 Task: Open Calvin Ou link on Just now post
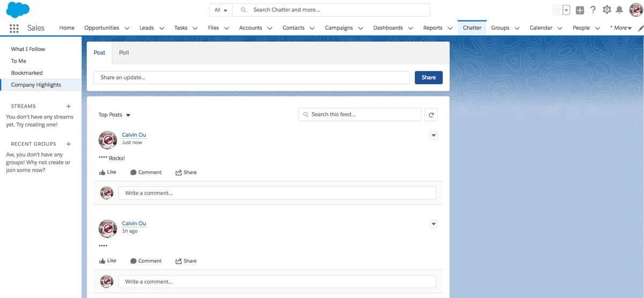pos(134,135)
